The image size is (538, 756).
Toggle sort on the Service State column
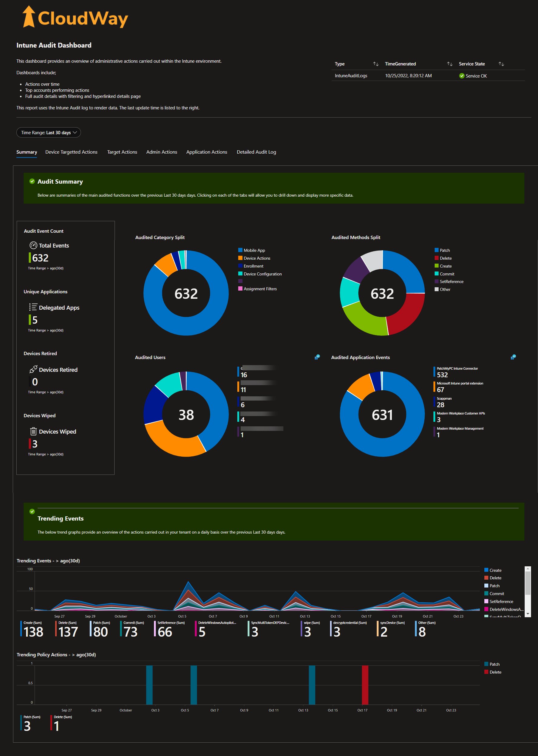501,64
